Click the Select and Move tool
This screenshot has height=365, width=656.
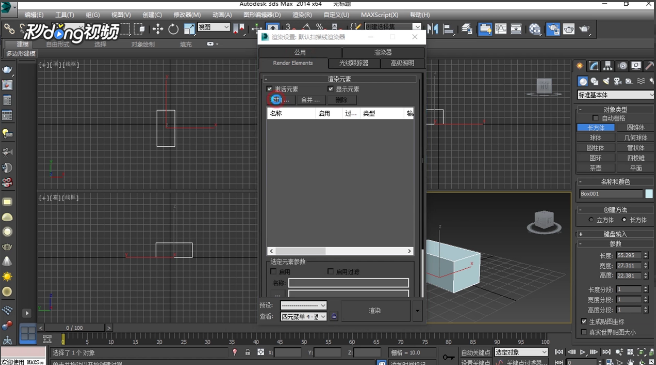(158, 29)
